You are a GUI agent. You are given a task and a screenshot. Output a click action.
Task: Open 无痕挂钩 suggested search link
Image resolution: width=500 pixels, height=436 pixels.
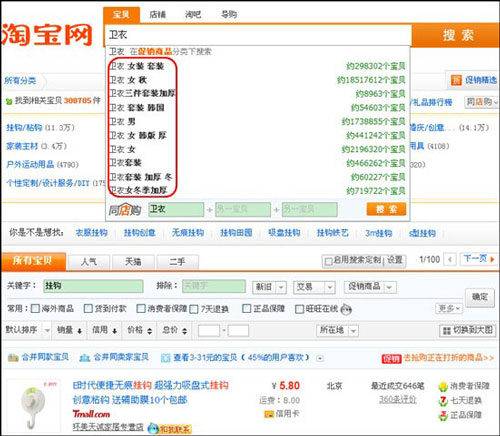coord(188,233)
